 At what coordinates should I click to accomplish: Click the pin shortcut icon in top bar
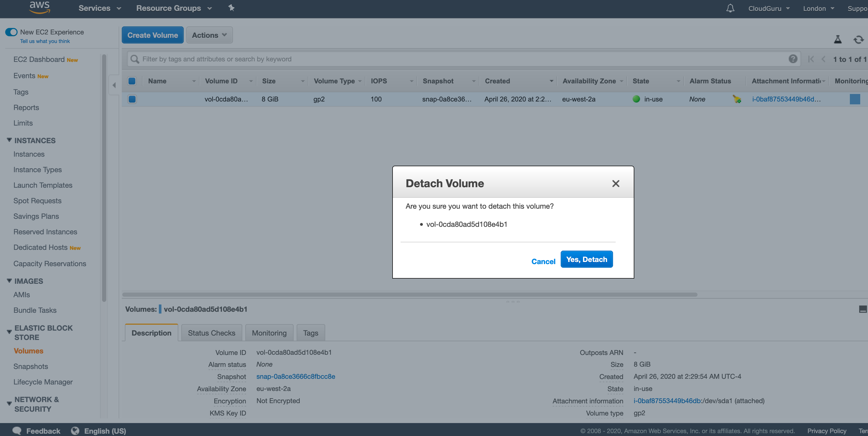click(231, 8)
